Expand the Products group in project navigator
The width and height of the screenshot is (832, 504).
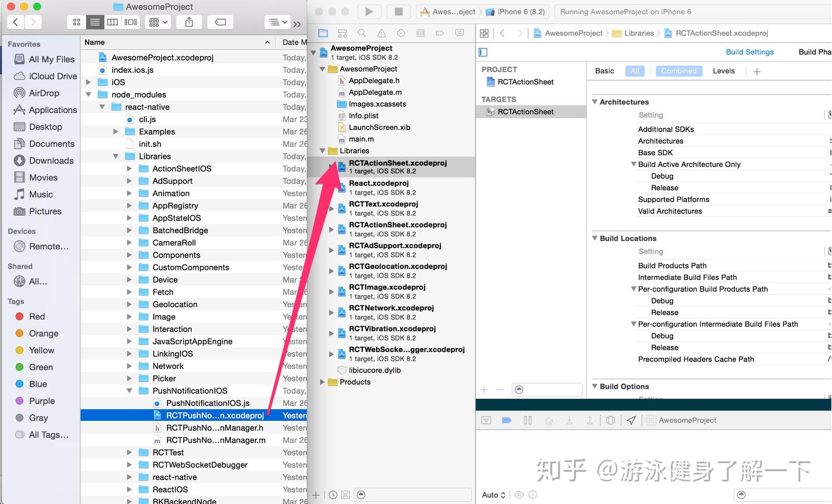click(322, 382)
